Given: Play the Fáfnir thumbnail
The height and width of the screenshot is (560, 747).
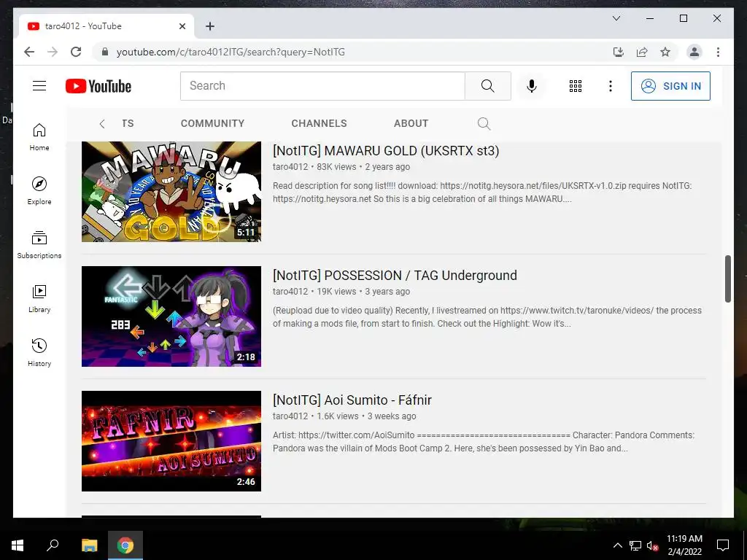Looking at the screenshot, I should coord(171,441).
